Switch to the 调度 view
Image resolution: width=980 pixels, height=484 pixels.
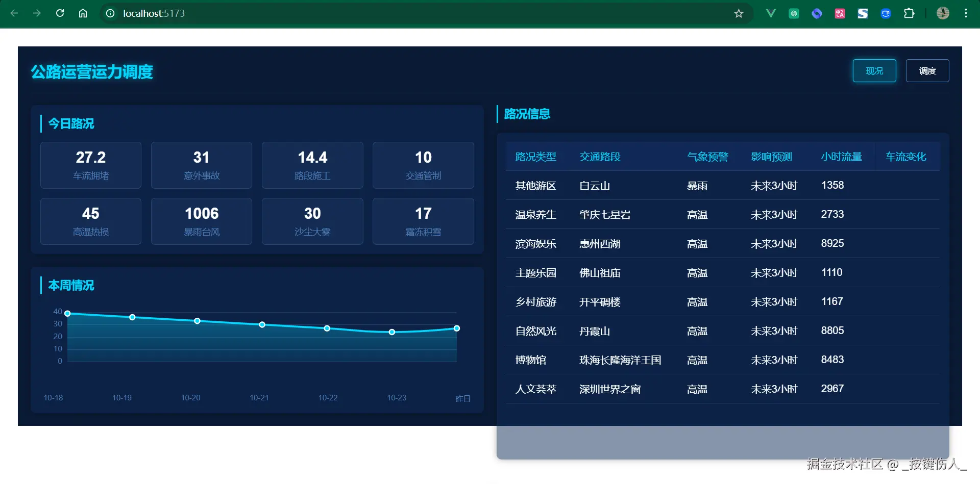click(x=927, y=71)
